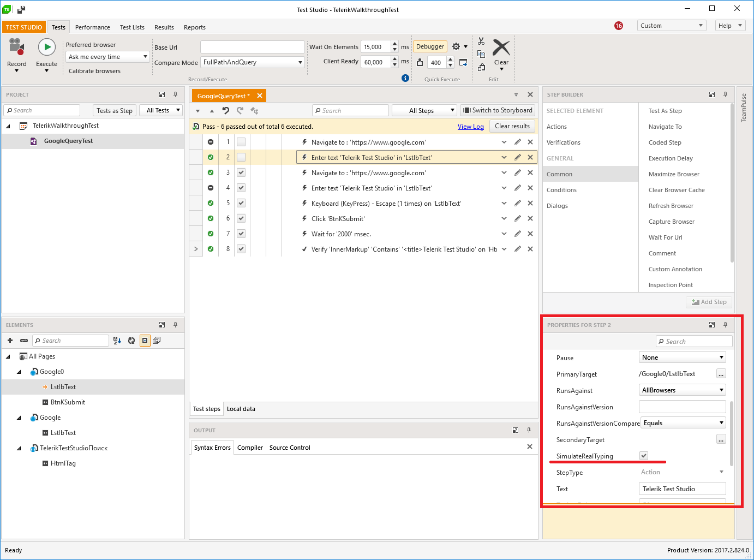
Task: Switch to the Performance tab
Action: 92,27
